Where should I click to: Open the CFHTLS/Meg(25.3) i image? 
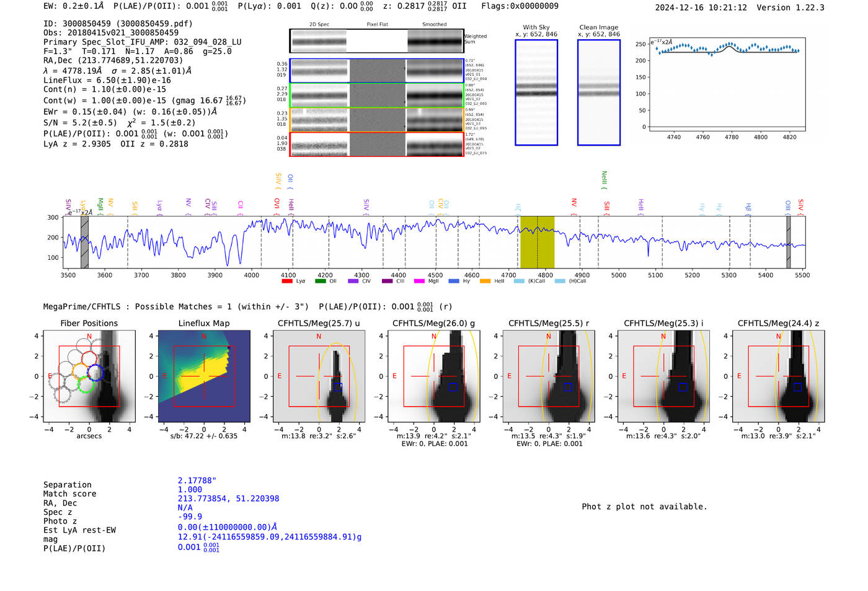(x=663, y=376)
